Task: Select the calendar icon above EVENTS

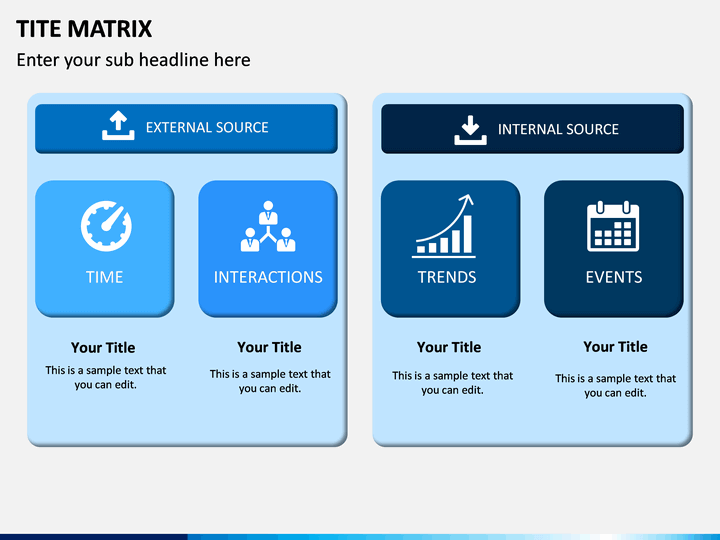Action: [613, 226]
